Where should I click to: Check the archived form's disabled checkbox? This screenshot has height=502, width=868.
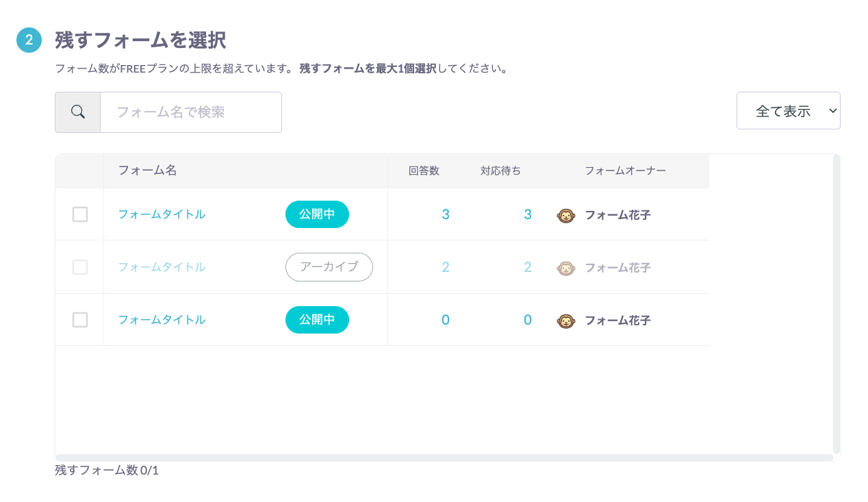(x=80, y=267)
